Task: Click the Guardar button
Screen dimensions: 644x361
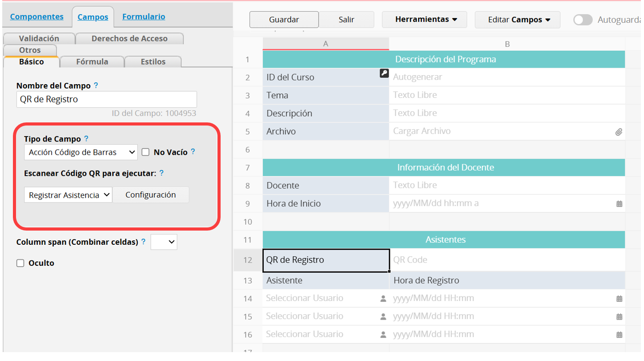Action: [x=284, y=20]
